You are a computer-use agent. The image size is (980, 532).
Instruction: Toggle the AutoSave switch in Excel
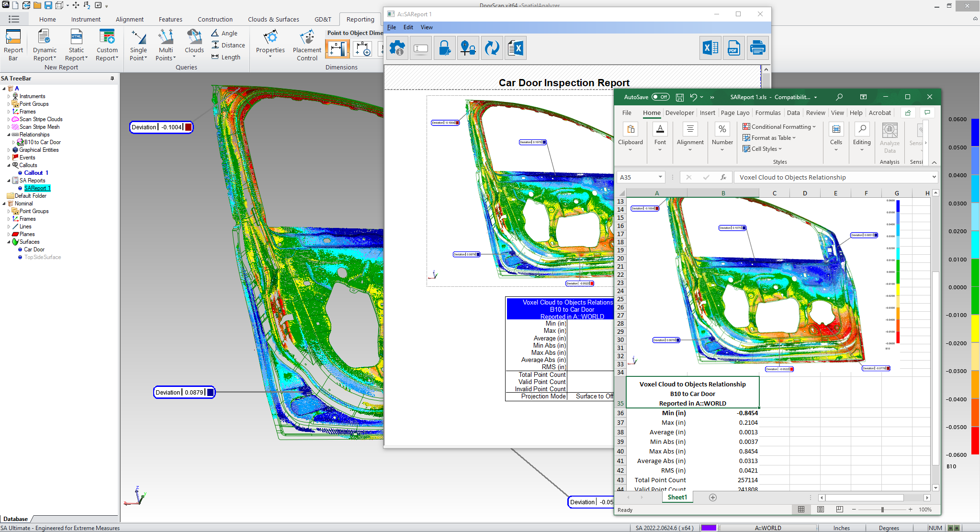[660, 97]
